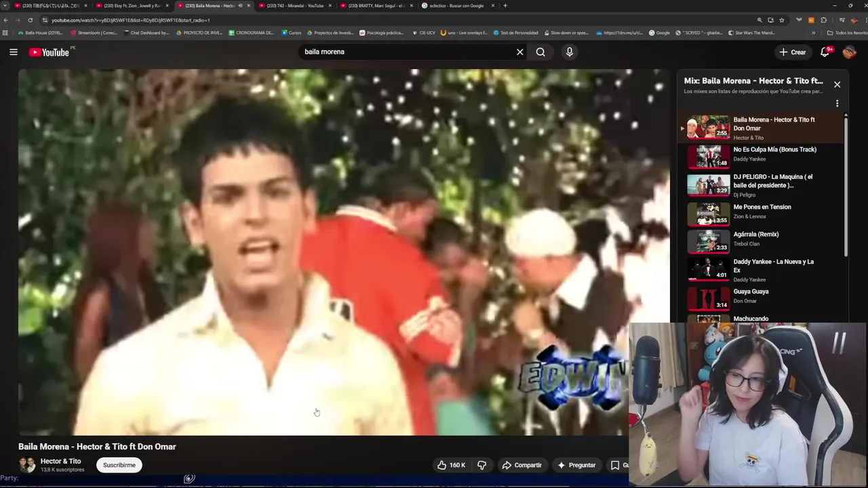The image size is (868, 488).
Task: Open the install/cast icon in address bar
Action: pos(770,20)
